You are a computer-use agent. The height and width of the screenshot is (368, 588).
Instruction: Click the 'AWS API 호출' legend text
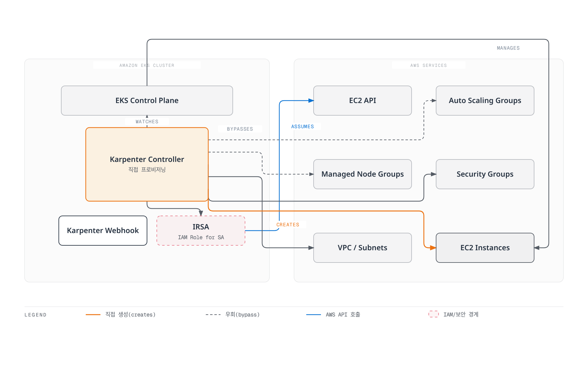[x=343, y=315]
